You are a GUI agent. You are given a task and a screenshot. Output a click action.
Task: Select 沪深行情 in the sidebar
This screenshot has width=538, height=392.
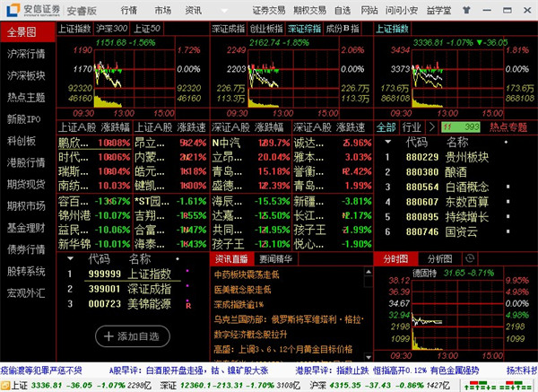point(26,54)
